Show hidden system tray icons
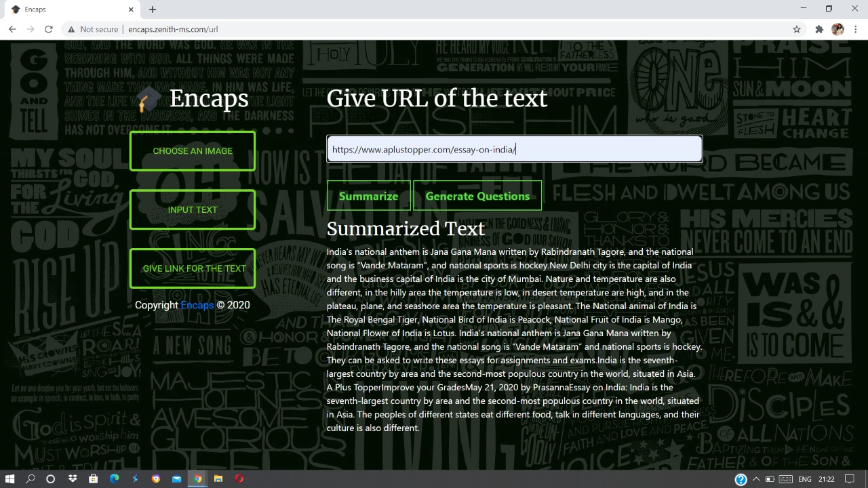This screenshot has width=868, height=488. pos(756,479)
